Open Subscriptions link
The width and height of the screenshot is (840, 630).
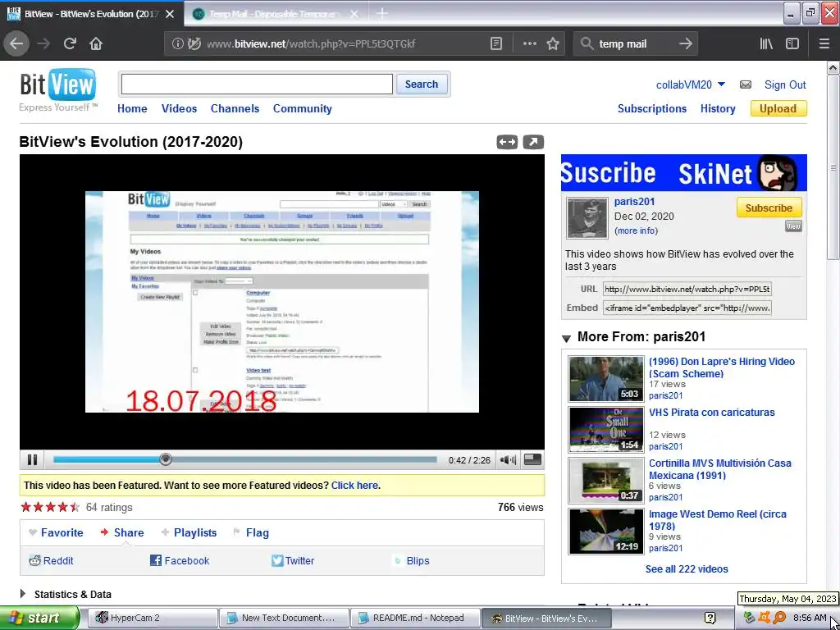coord(652,109)
